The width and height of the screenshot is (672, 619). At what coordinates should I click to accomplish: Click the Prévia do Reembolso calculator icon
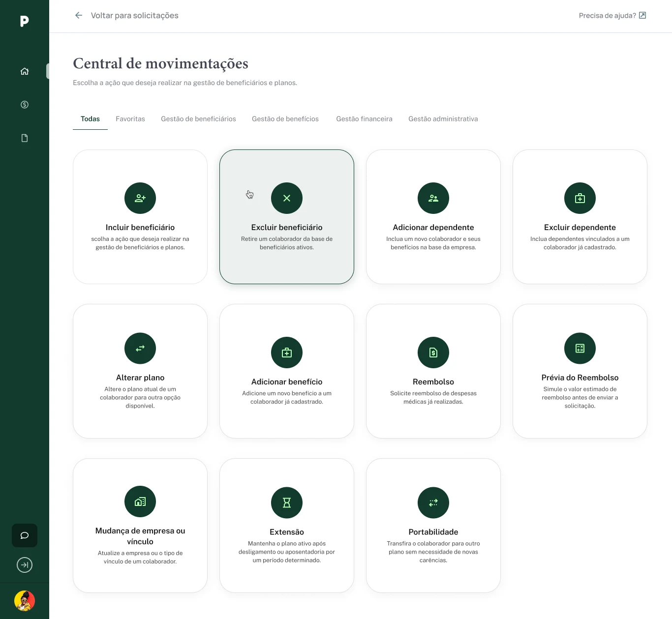pos(580,348)
